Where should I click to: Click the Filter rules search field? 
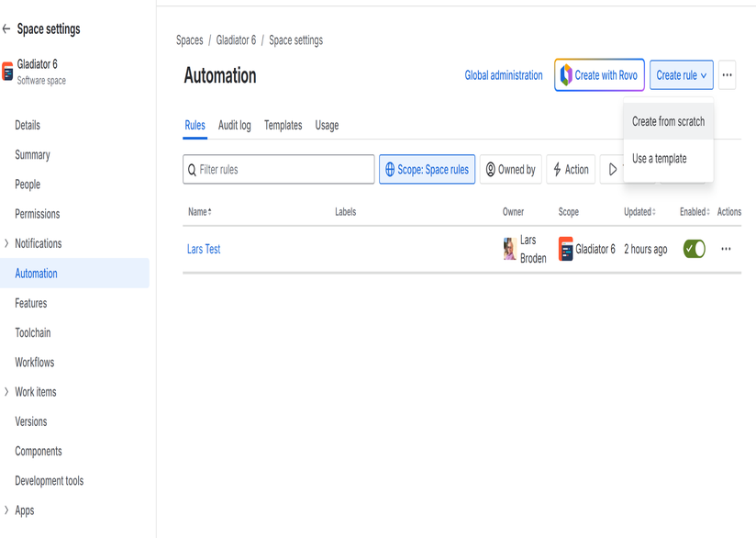284,170
